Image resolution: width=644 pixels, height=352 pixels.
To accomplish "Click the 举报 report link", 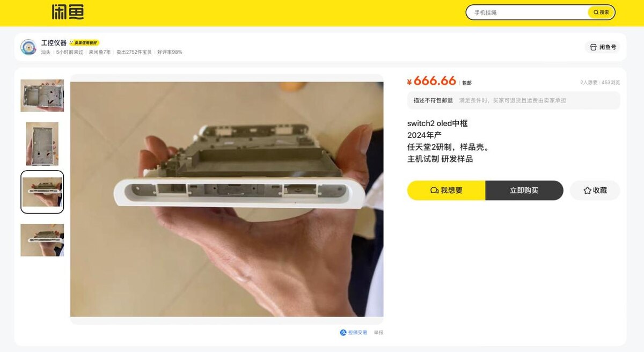I will 378,333.
